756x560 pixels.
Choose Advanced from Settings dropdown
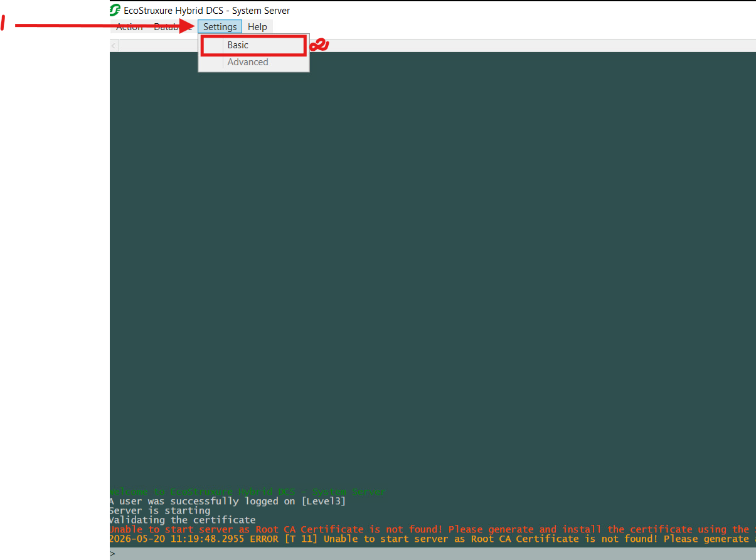click(x=253, y=62)
